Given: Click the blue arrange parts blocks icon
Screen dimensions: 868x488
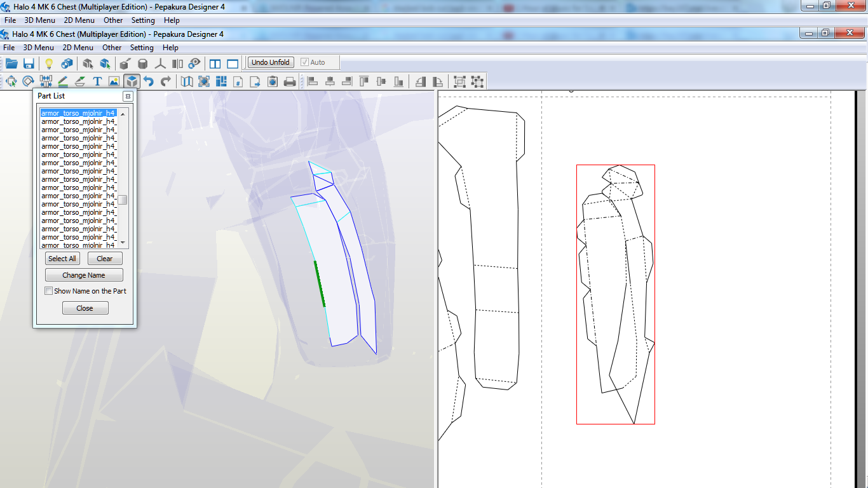Looking at the screenshot, I should click(221, 81).
